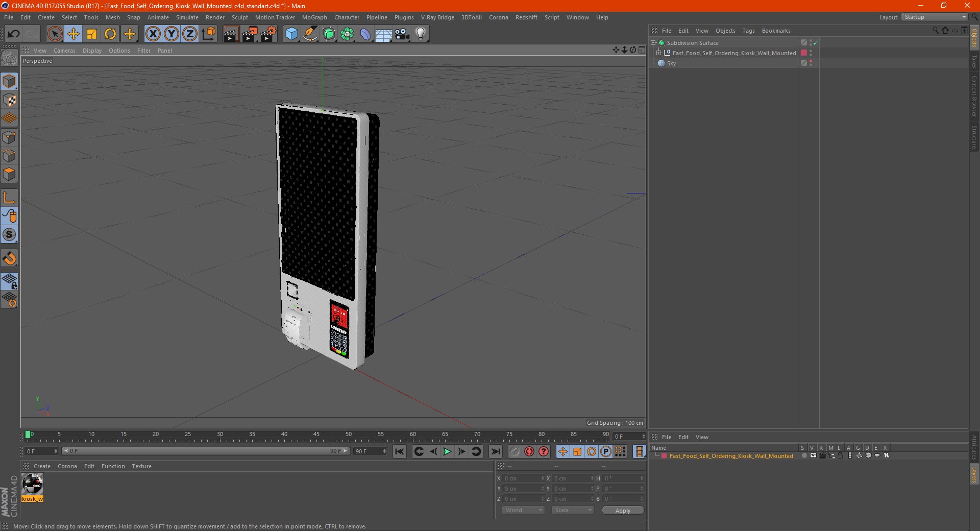Click the kiosk layer color swatch
Image resolution: width=980 pixels, height=531 pixels.
point(664,456)
